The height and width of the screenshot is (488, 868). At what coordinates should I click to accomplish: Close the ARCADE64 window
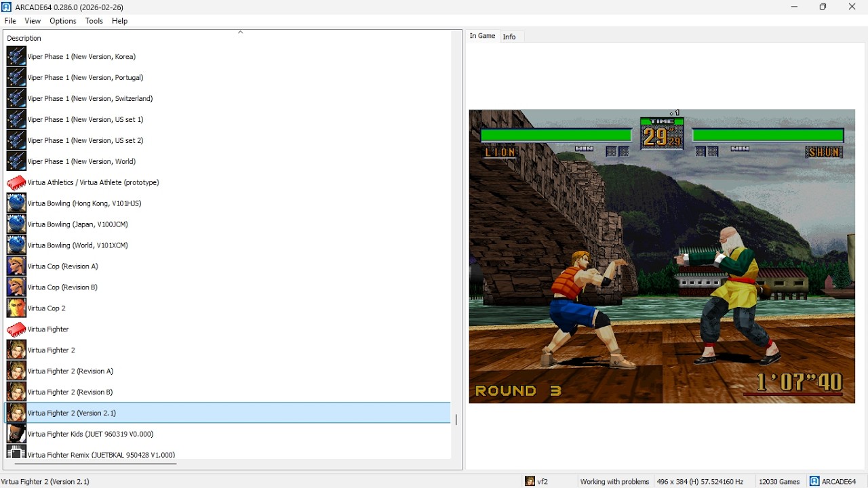pyautogui.click(x=852, y=7)
